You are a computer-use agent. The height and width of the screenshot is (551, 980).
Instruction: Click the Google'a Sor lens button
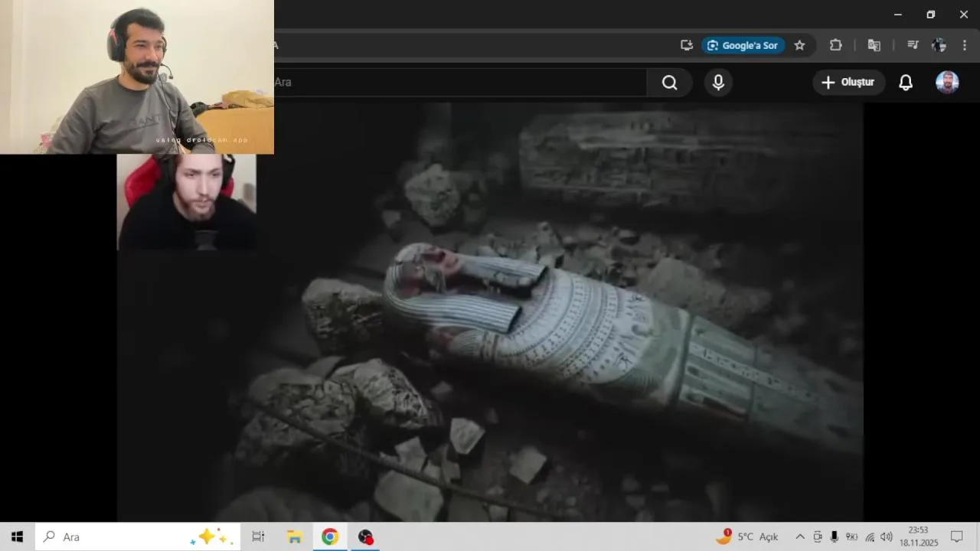[743, 45]
